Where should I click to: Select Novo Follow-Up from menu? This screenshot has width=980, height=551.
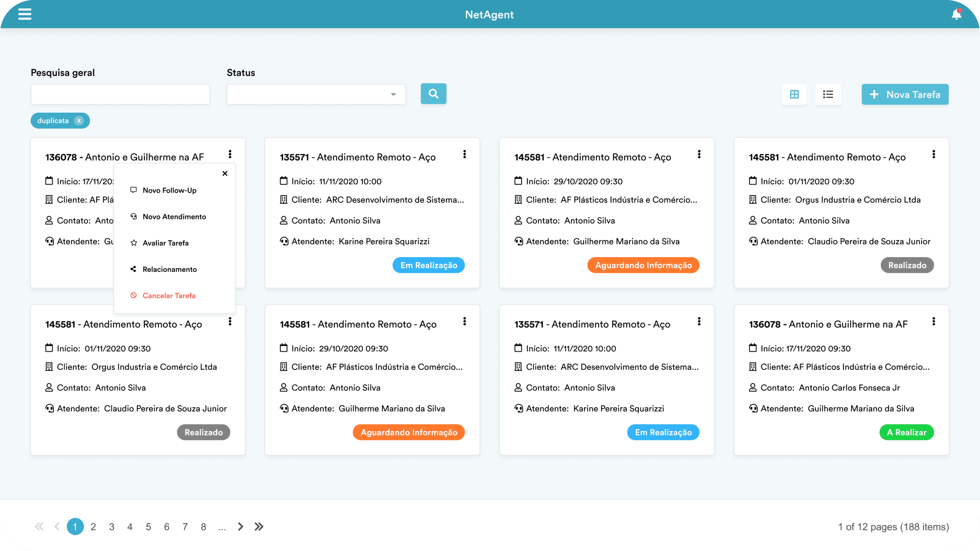click(x=169, y=190)
